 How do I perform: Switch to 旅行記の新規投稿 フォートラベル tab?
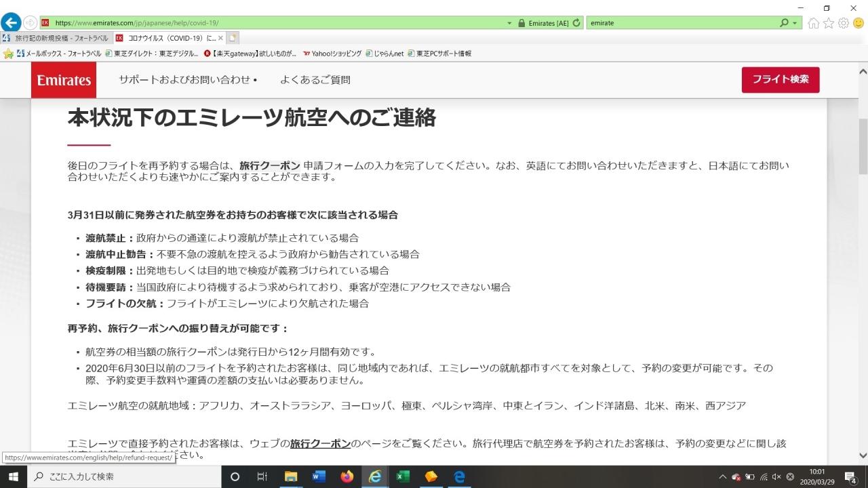point(57,38)
